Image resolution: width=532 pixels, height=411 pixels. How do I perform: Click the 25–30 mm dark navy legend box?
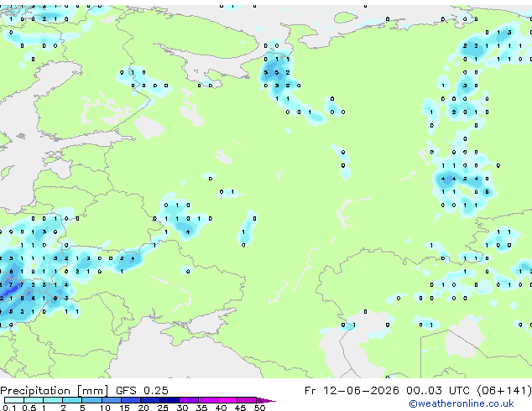click(170, 400)
